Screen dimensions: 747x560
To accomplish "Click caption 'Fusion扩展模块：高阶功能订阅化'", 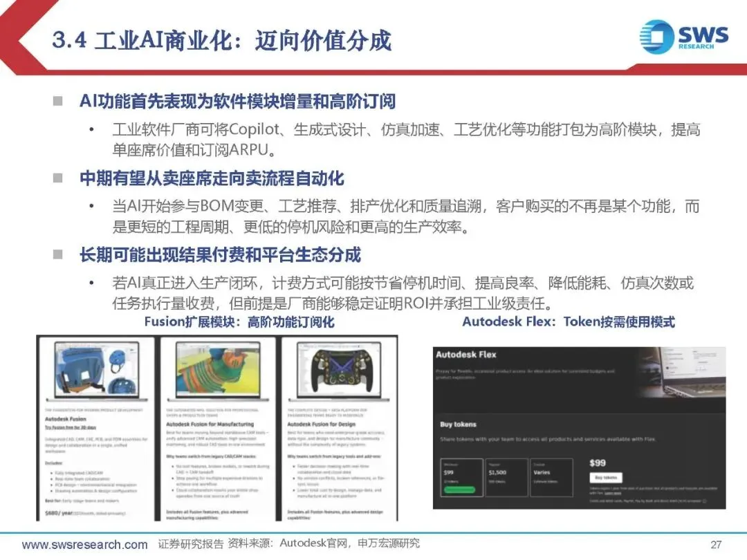I will pos(239,322).
